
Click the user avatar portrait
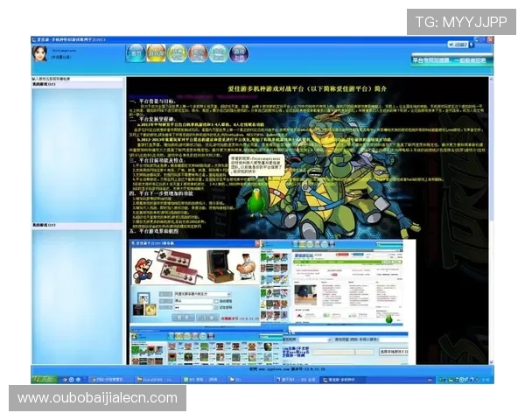40,54
